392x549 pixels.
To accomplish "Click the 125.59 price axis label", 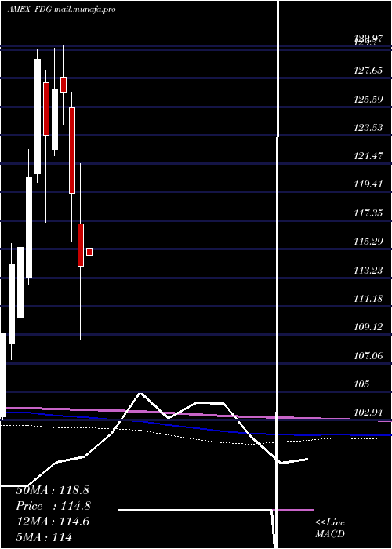I will coord(368,100).
